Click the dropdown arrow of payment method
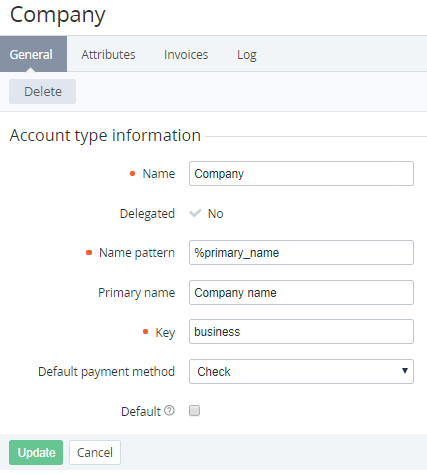This screenshot has height=474, width=427. pos(405,371)
